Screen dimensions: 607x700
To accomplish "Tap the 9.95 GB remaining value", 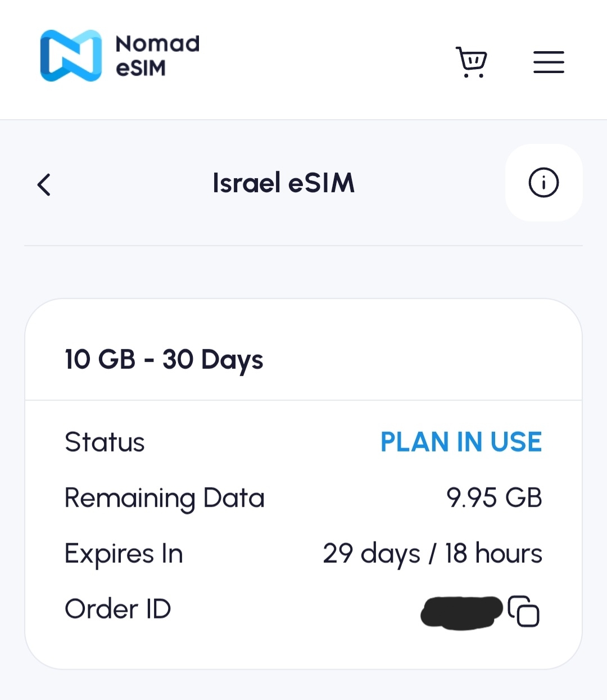I will [x=494, y=498].
